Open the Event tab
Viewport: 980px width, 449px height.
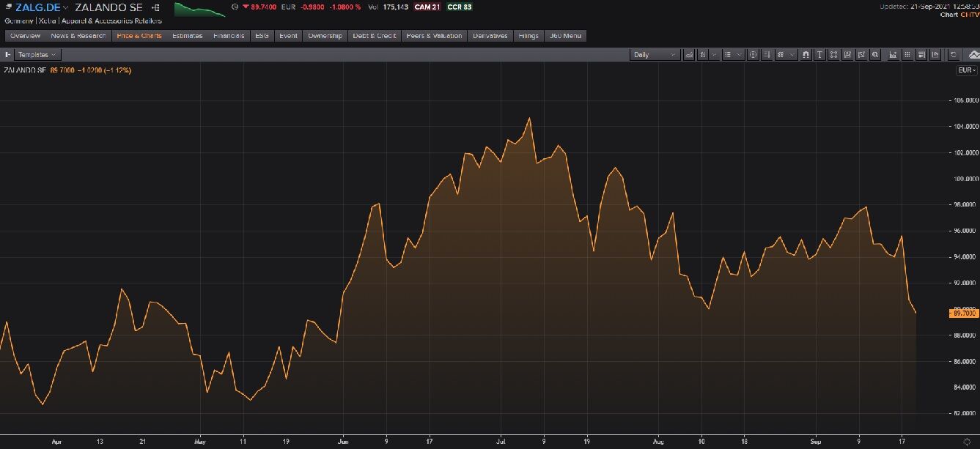coord(288,36)
